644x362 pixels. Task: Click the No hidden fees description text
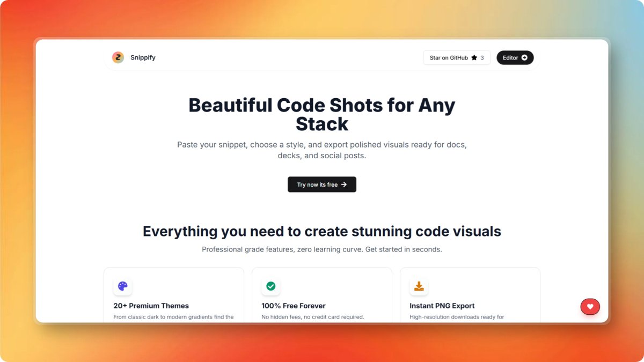[x=313, y=317]
